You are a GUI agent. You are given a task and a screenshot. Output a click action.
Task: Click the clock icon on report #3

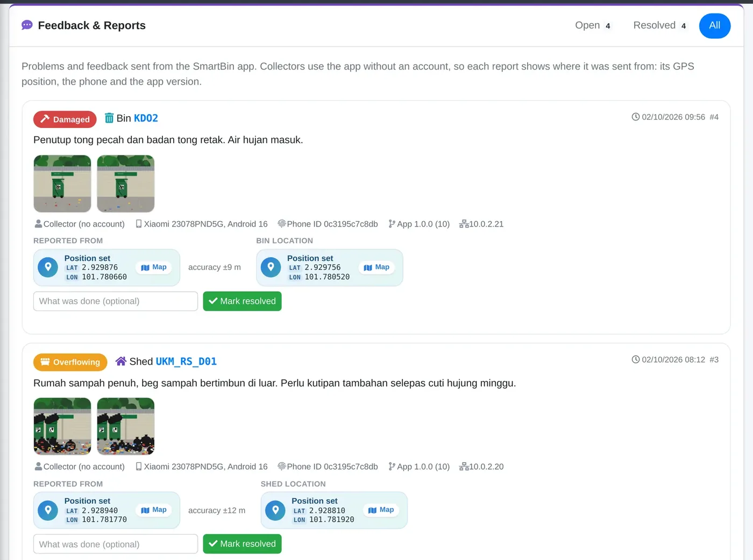pos(635,359)
